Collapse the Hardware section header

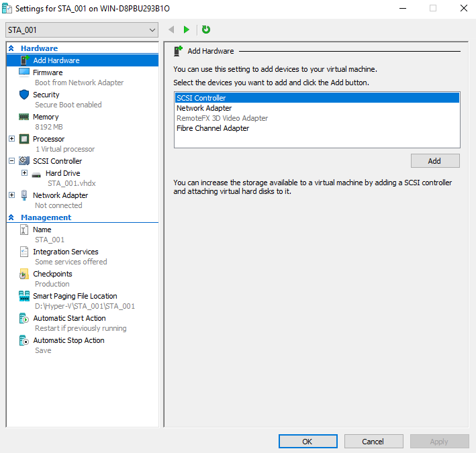[x=11, y=48]
